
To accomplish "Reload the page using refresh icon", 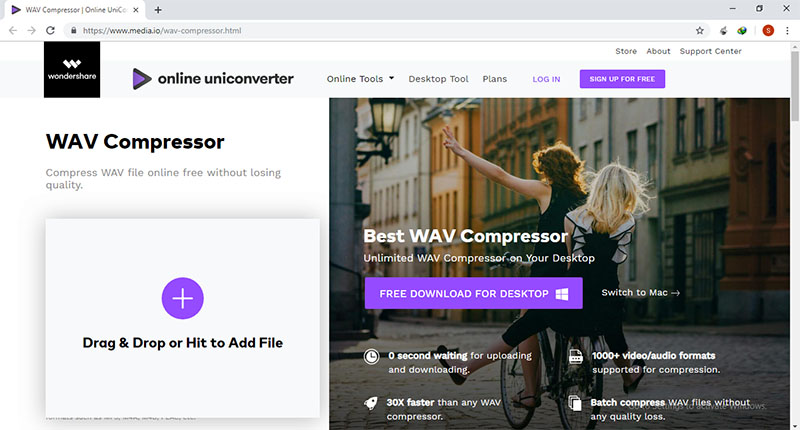I will click(50, 31).
